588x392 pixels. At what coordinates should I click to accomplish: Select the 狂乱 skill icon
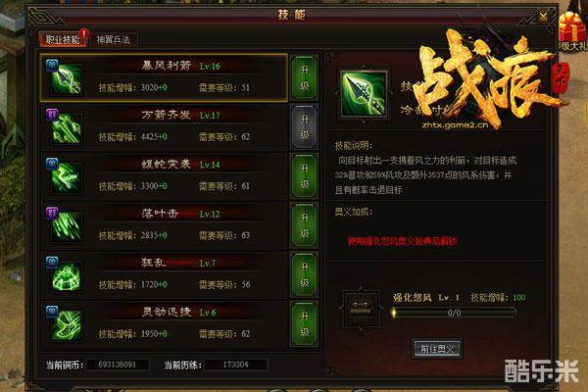67,276
